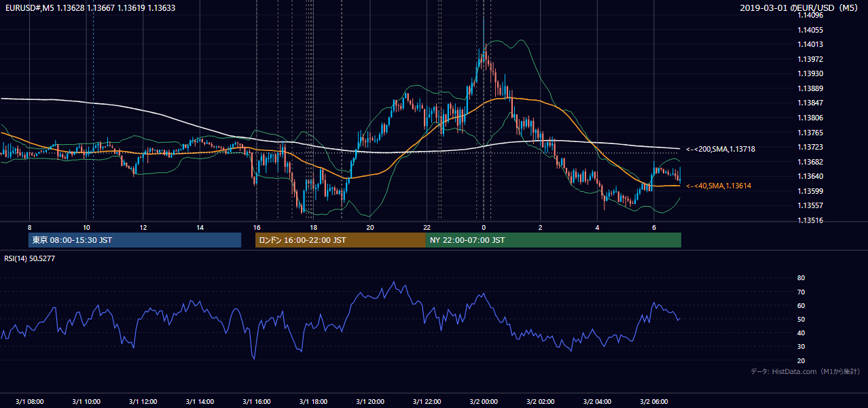
Task: Click RSI level 80 on the axis
Action: (x=801, y=278)
